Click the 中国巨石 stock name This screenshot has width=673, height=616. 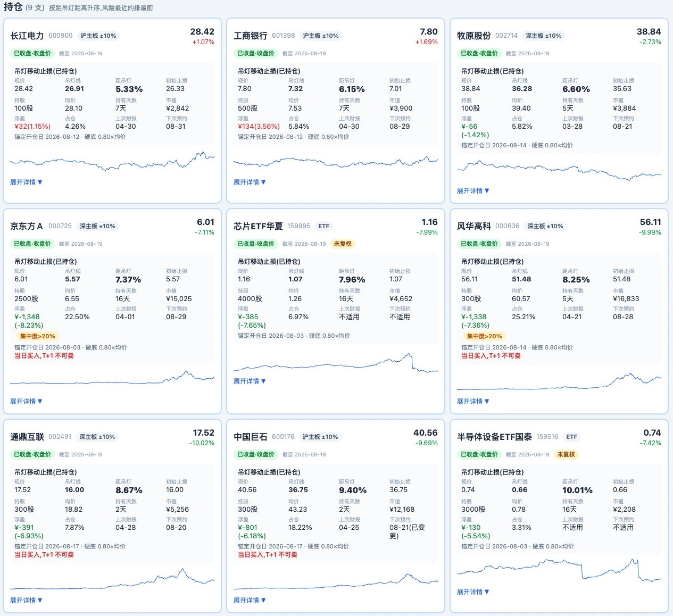[251, 437]
